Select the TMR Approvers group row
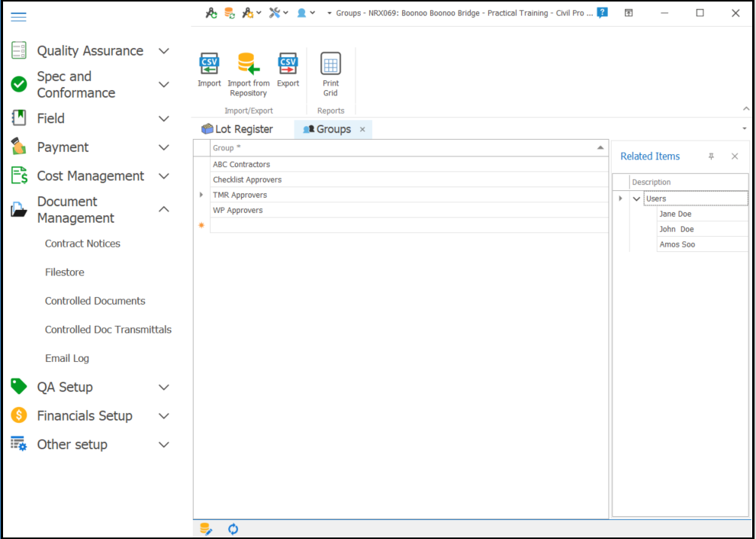The width and height of the screenshot is (756, 539). coord(240,195)
